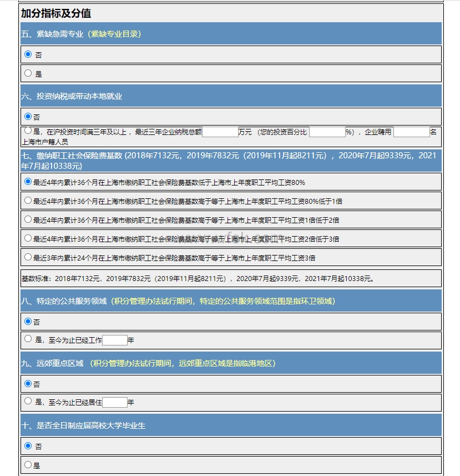Select 最近3年内累计24个月 平均工资3倍 option

click(28, 257)
